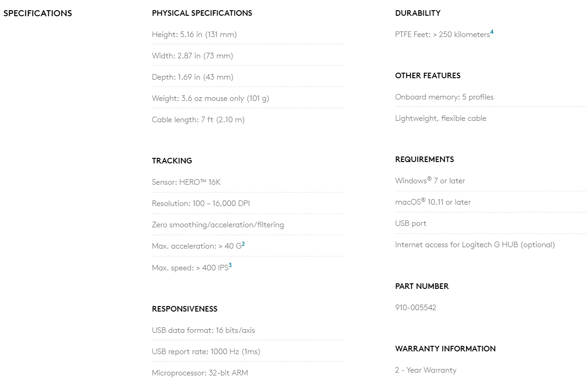Click the USB report rate 1000 Hz row
588x381 pixels.
(x=247, y=351)
